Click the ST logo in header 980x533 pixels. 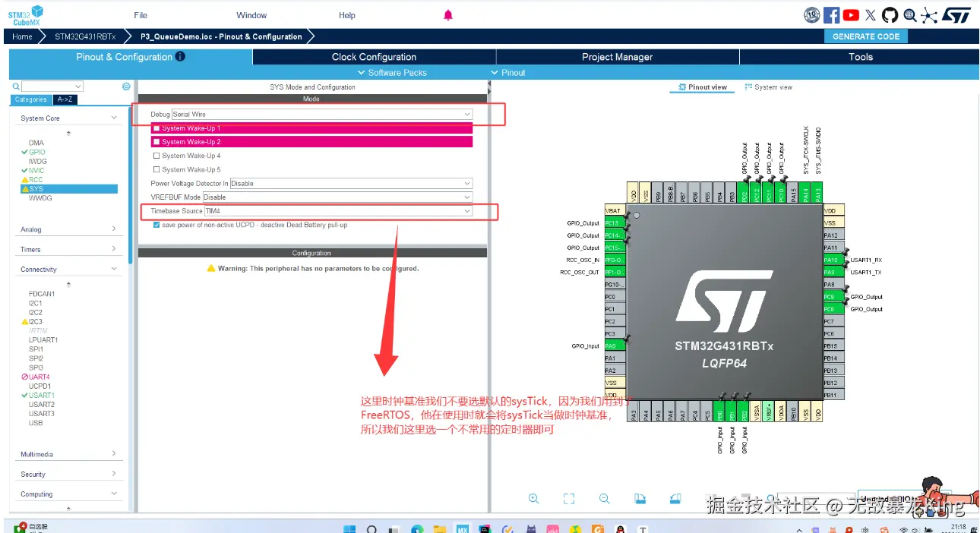pyautogui.click(x=956, y=15)
